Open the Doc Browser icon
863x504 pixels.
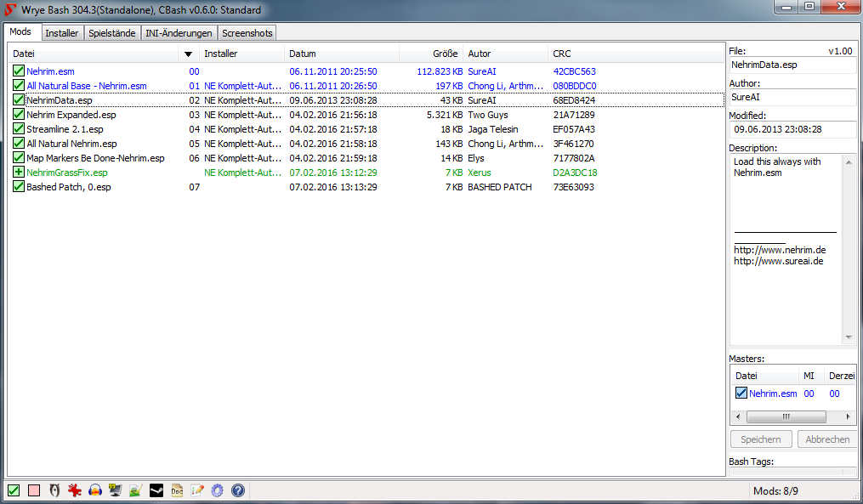point(177,490)
